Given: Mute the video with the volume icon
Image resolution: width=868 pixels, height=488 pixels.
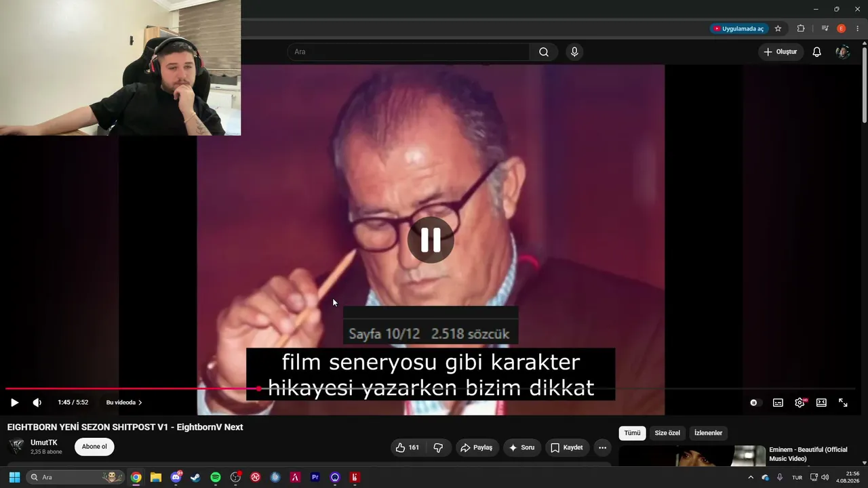Looking at the screenshot, I should click(37, 403).
